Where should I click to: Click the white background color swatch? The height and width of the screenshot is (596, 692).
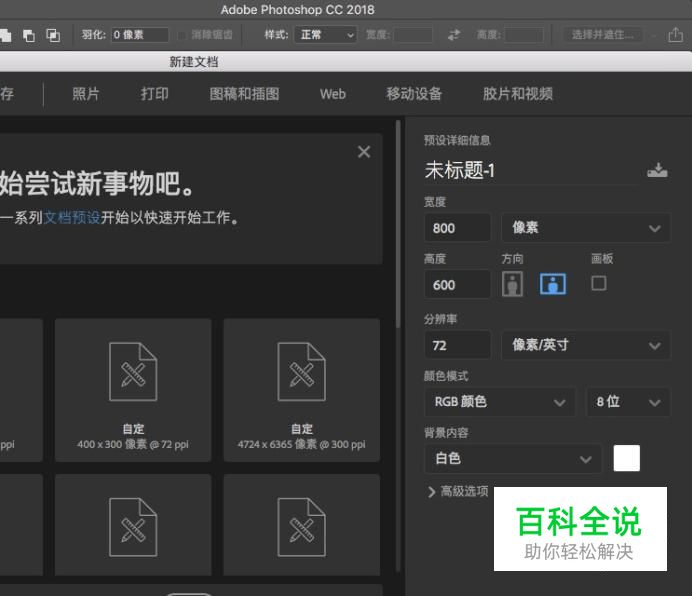click(x=627, y=458)
